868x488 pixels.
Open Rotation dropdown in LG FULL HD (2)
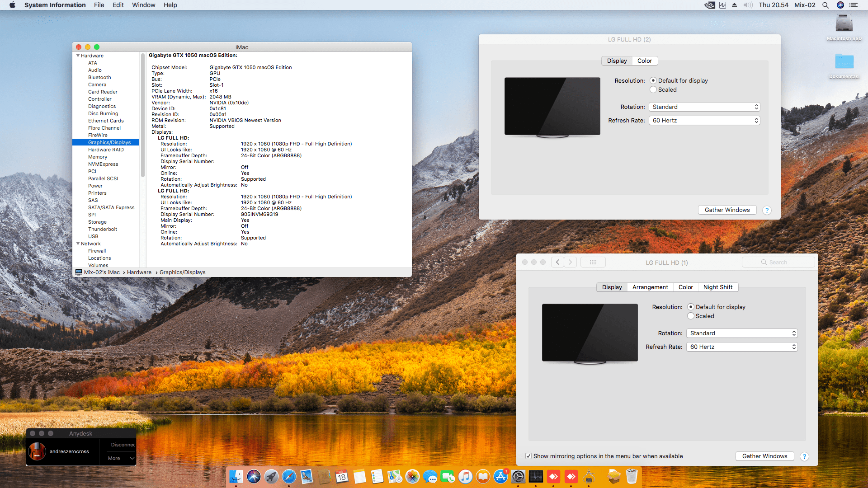[x=704, y=107]
